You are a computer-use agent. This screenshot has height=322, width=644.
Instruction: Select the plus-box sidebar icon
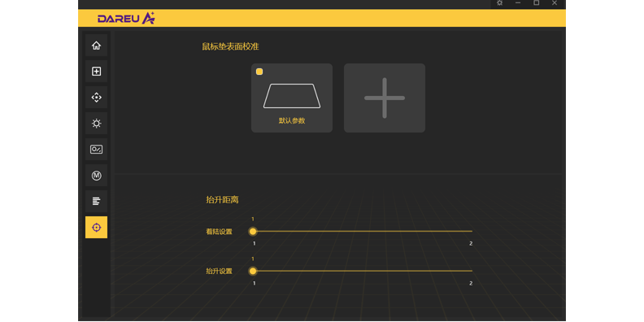pos(96,72)
